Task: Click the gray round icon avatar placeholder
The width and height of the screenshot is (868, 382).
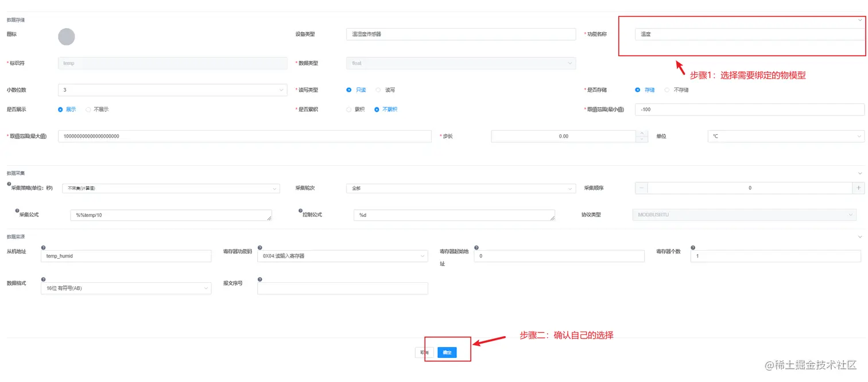Action: (67, 37)
